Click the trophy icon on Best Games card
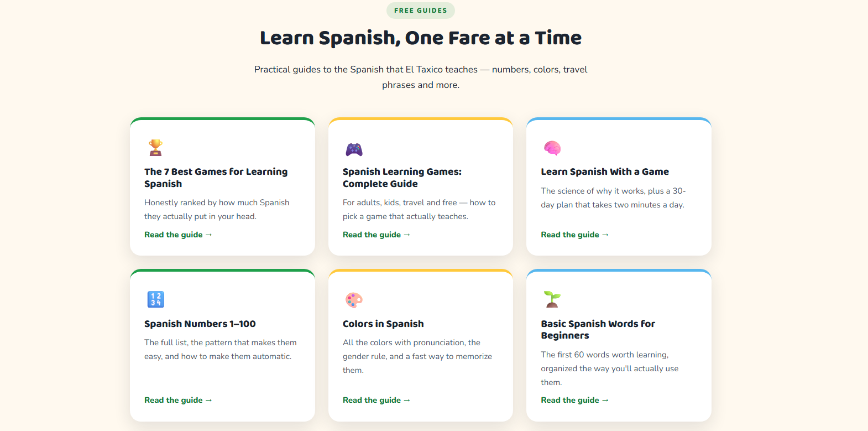868x431 pixels. coord(156,148)
